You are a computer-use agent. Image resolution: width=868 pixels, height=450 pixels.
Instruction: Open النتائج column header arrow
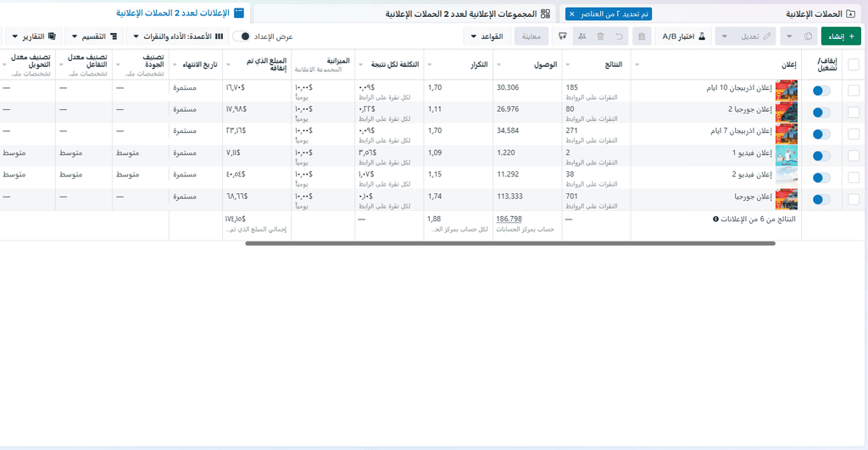[568, 65]
